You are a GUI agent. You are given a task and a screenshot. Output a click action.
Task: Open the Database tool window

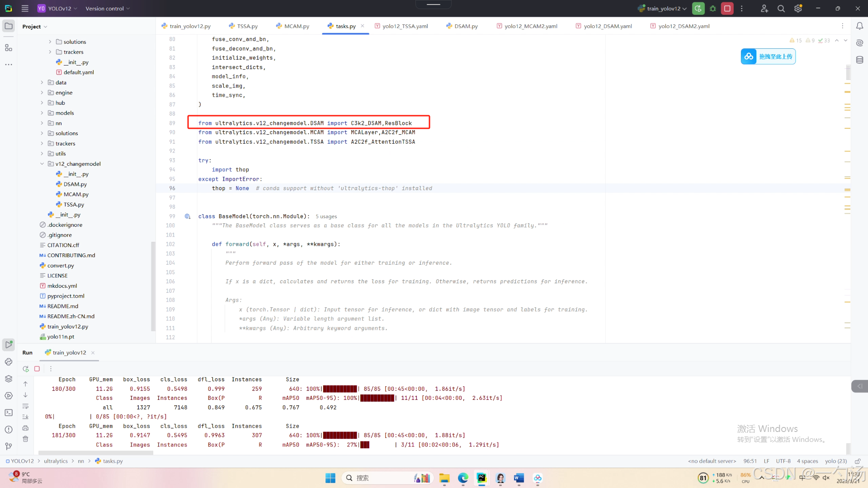pyautogui.click(x=859, y=60)
